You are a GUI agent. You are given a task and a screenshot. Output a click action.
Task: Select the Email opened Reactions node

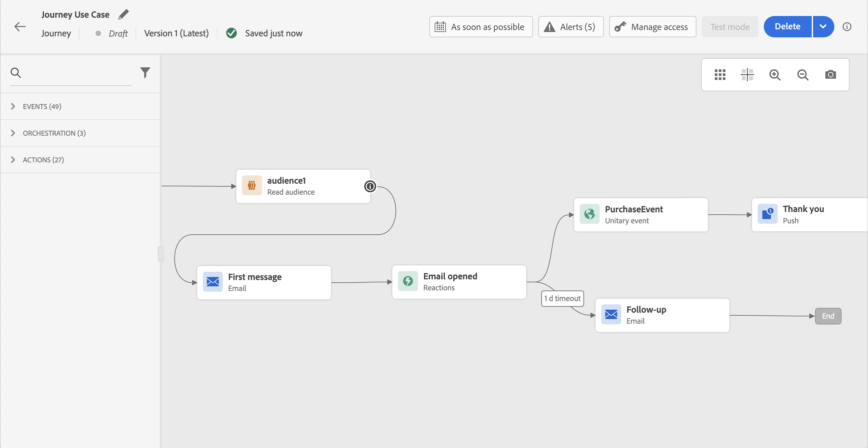459,282
